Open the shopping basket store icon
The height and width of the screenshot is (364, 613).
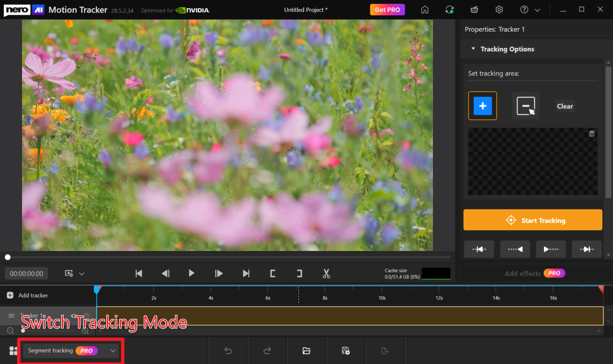pos(474,10)
